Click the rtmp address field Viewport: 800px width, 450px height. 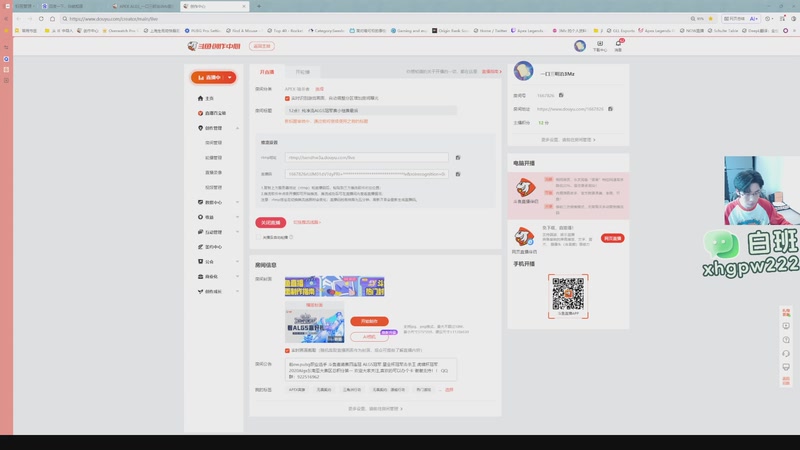point(366,158)
